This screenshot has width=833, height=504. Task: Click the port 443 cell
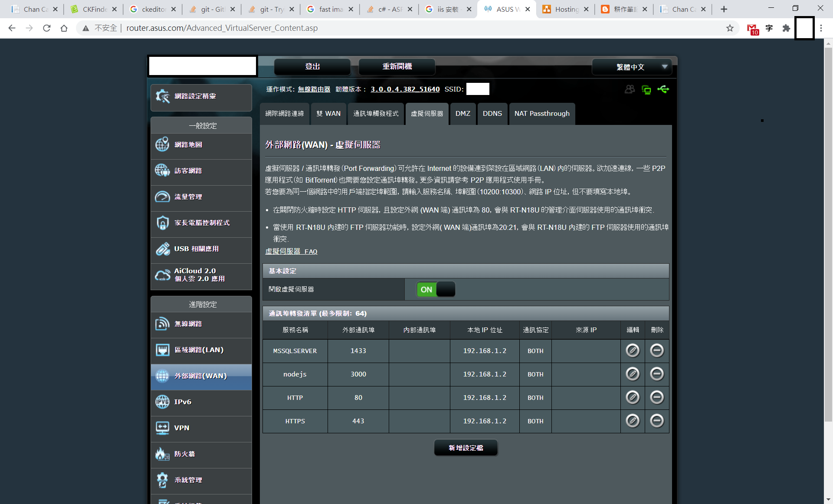pyautogui.click(x=358, y=421)
